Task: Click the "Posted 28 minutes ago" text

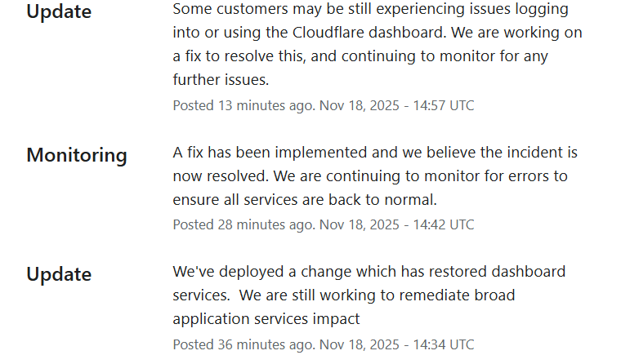Action: pyautogui.click(x=243, y=224)
